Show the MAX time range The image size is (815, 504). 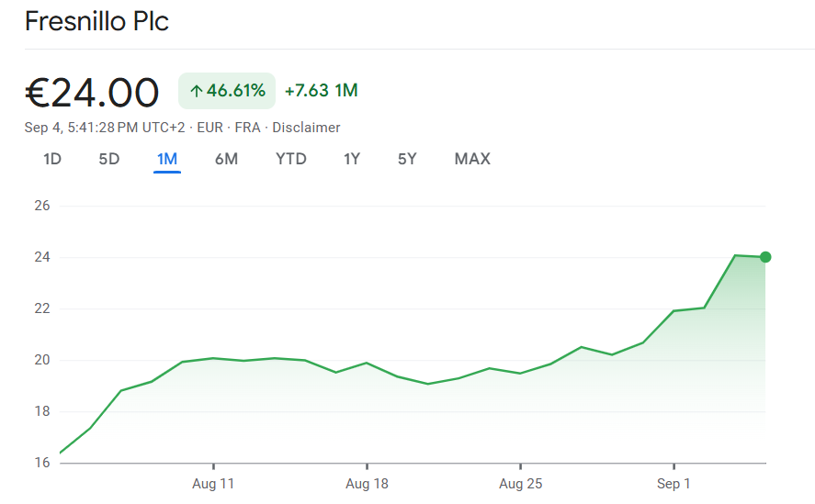(472, 159)
